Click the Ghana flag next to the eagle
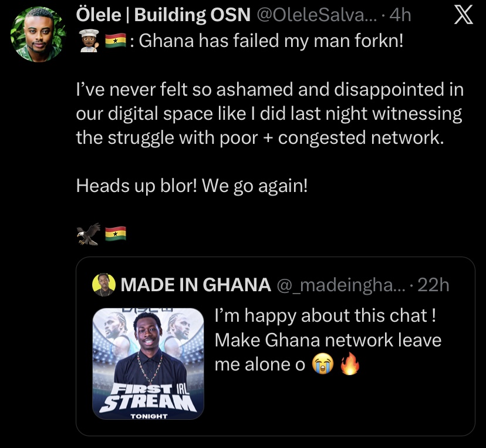The image size is (486, 448). (x=116, y=234)
